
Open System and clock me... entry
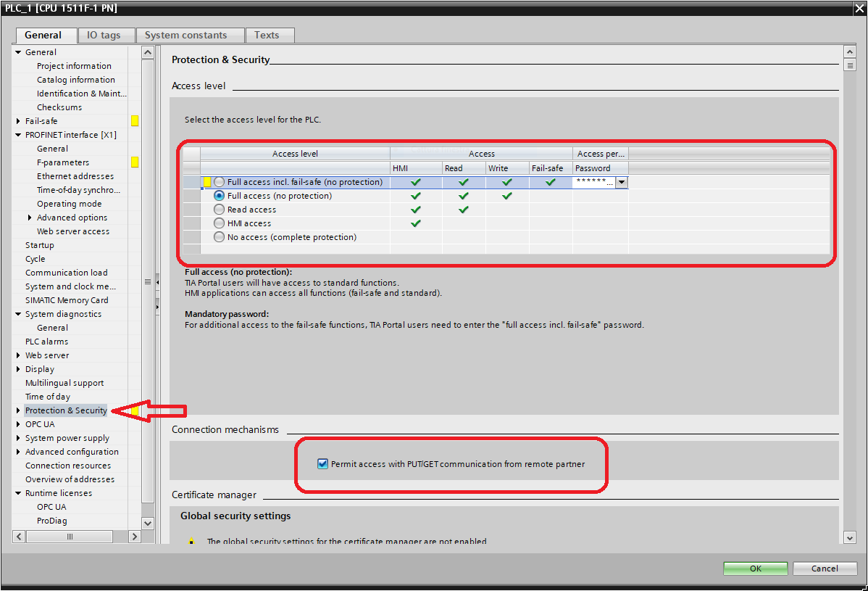(71, 286)
